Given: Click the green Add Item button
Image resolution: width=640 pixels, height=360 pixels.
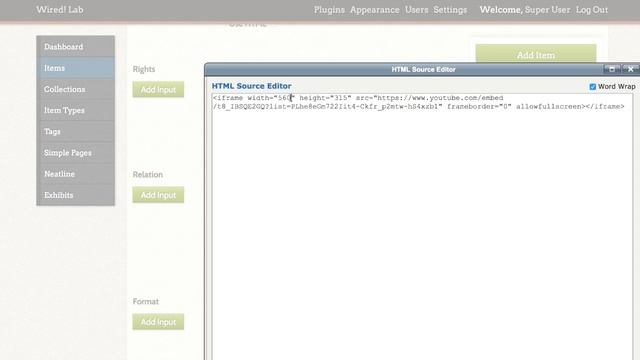Looking at the screenshot, I should pyautogui.click(x=536, y=54).
